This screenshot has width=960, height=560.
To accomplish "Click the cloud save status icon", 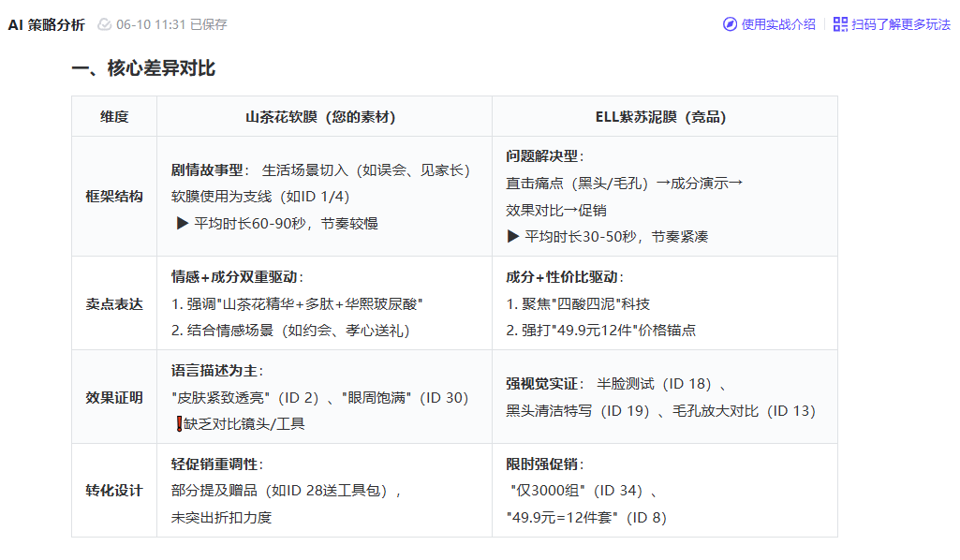I will tap(104, 24).
